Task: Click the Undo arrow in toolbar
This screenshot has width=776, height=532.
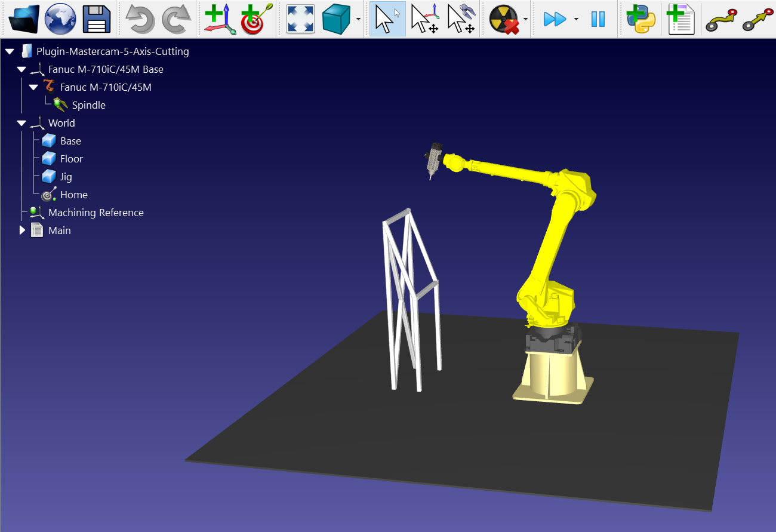Action: tap(140, 19)
